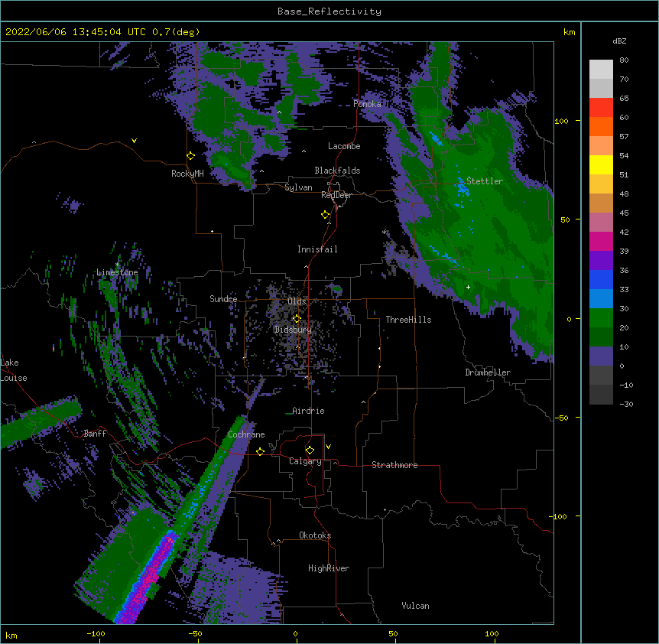The image size is (659, 644).
Task: Click the Innisfail label
Action: [x=317, y=249]
